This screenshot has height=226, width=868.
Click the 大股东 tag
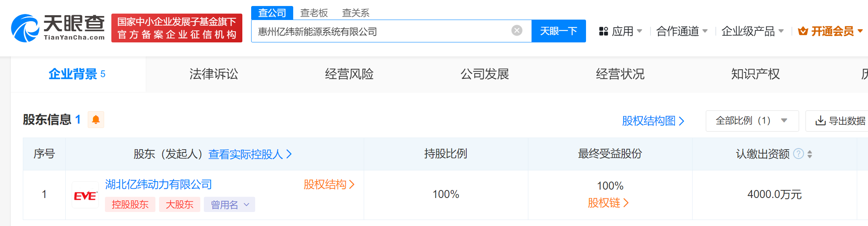click(179, 204)
